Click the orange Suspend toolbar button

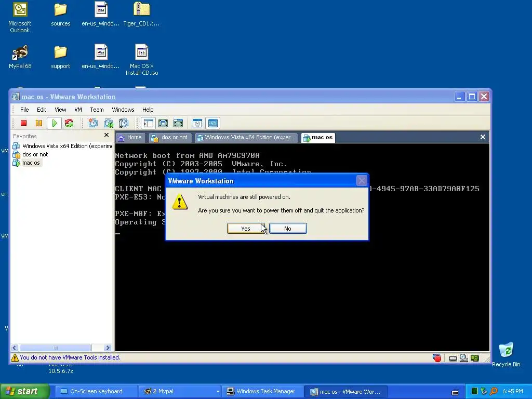pos(39,123)
